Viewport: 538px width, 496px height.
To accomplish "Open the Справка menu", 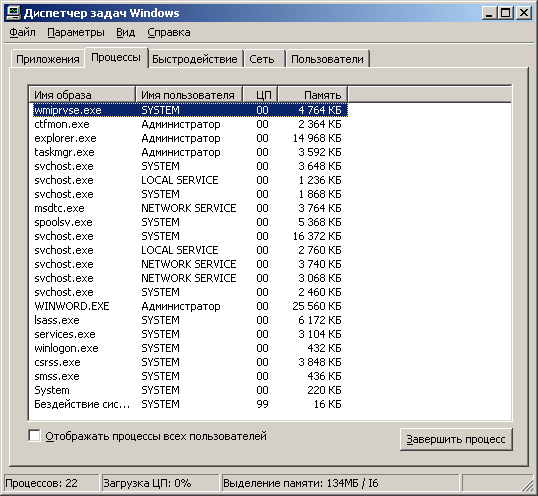I will point(169,32).
